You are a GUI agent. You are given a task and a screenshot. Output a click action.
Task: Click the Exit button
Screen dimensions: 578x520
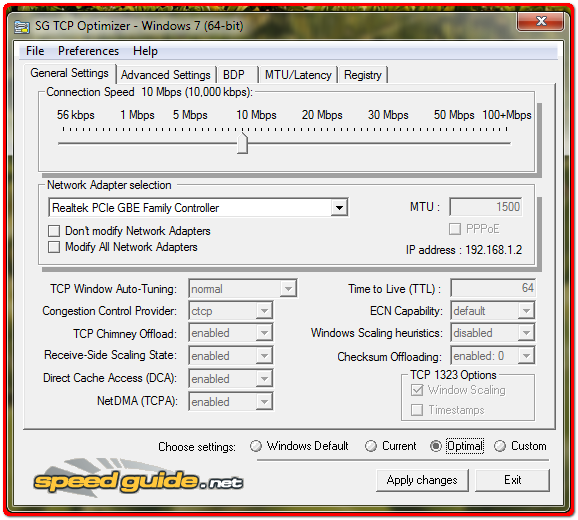[x=512, y=480]
